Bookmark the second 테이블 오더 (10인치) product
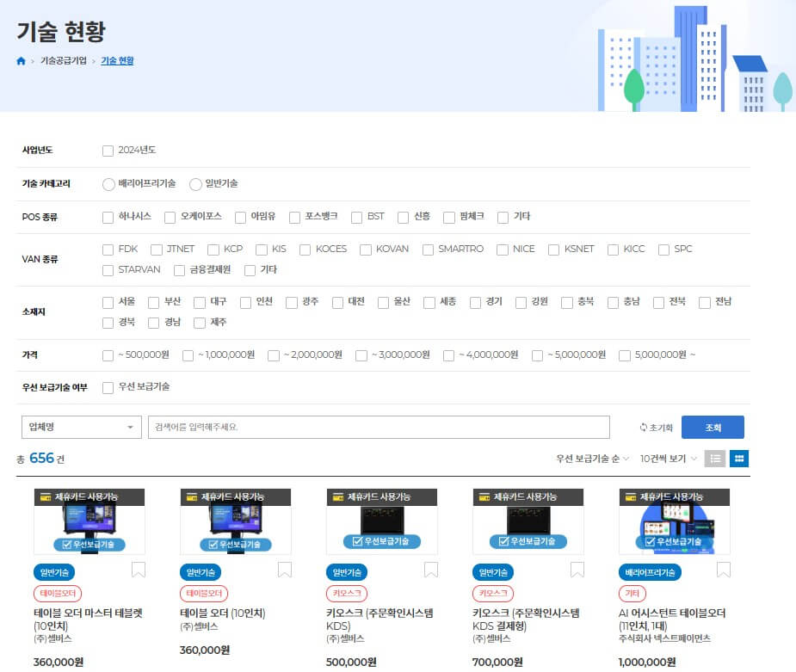The height and width of the screenshot is (672, 796). tap(284, 569)
